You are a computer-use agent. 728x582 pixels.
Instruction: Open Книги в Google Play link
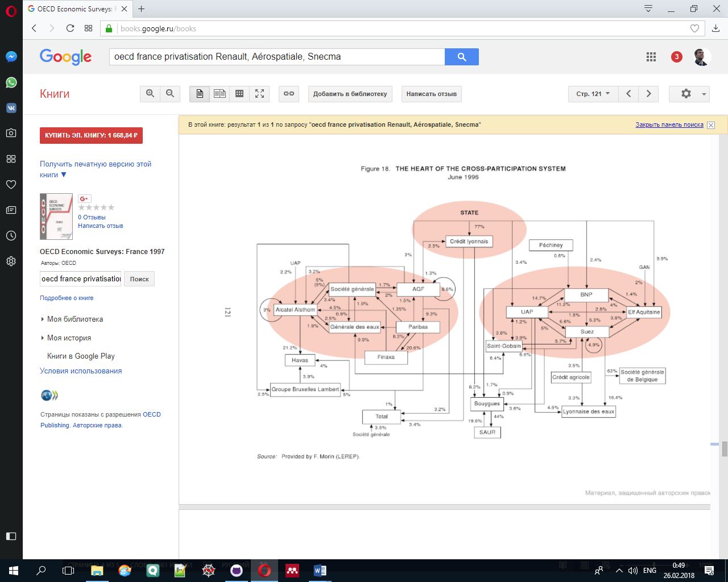coord(81,356)
